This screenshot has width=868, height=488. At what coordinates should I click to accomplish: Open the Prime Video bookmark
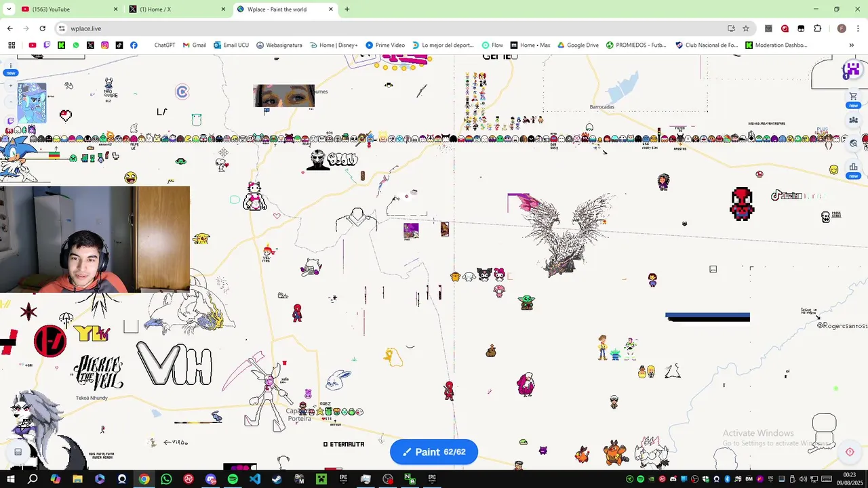pyautogui.click(x=385, y=45)
